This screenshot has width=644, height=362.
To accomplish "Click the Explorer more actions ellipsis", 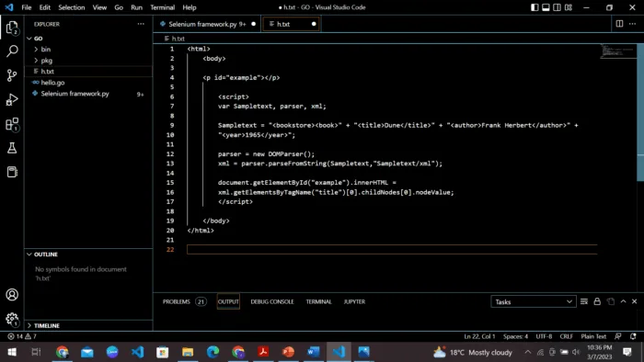I will coord(141,24).
